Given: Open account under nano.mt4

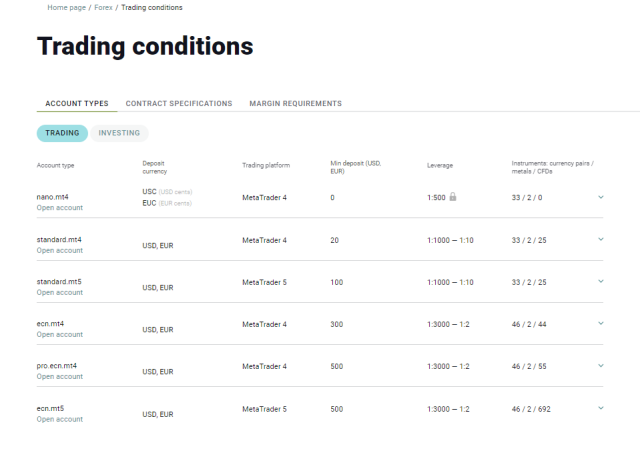Looking at the screenshot, I should pos(60,208).
